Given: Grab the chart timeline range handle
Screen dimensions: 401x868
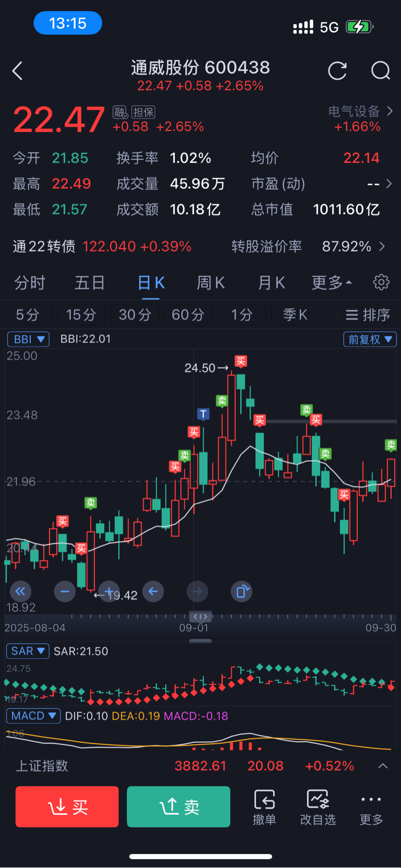Looking at the screenshot, I should pos(200,617).
